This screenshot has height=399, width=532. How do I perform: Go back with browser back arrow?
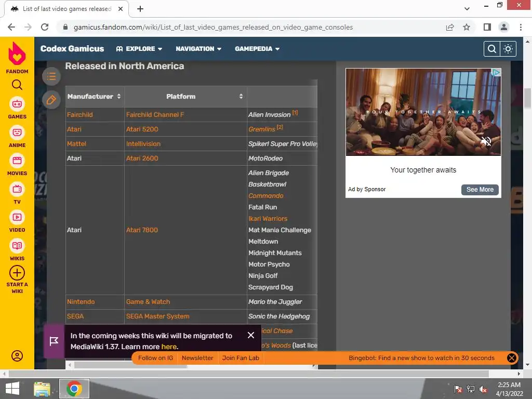(x=11, y=27)
